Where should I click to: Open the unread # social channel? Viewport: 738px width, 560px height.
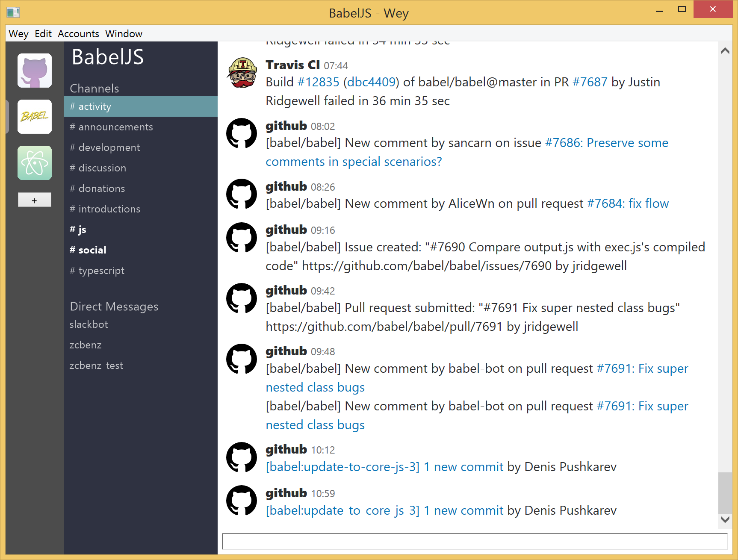click(141, 250)
